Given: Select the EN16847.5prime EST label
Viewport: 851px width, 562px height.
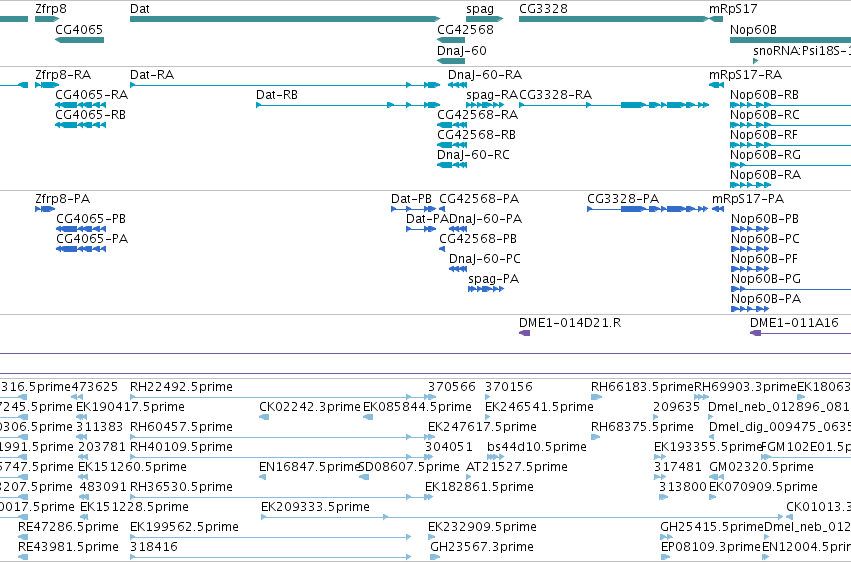Looking at the screenshot, I should tap(310, 467).
